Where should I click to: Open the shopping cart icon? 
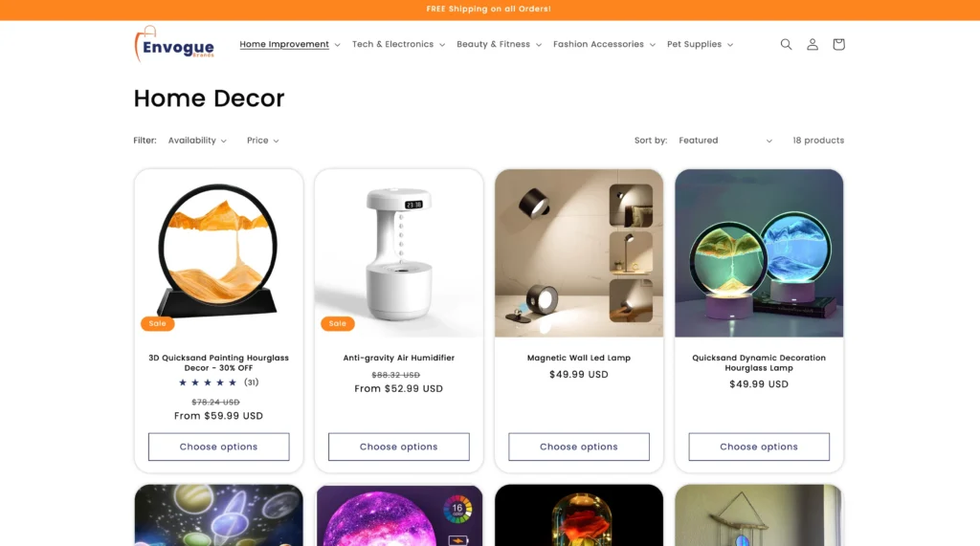coord(838,44)
